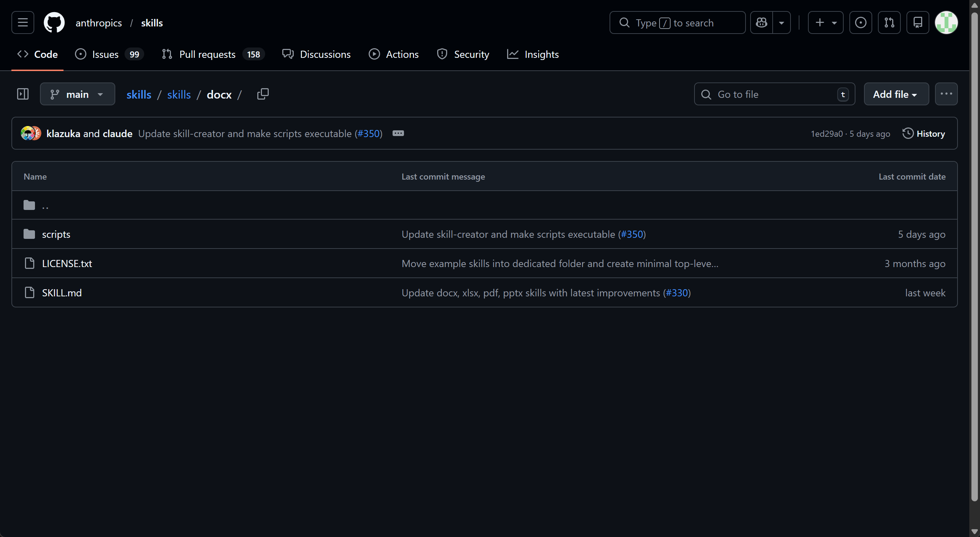Switch to the Actions tab
The image size is (980, 537).
click(393, 54)
